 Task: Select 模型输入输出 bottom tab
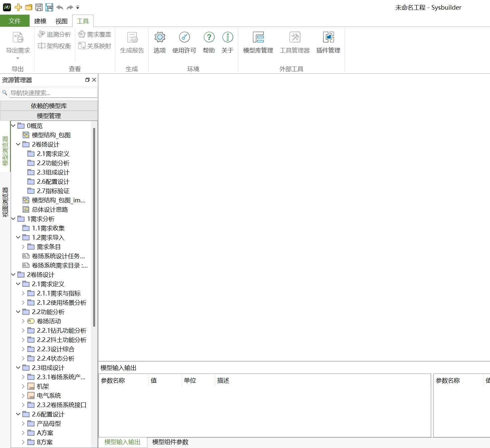[122, 442]
